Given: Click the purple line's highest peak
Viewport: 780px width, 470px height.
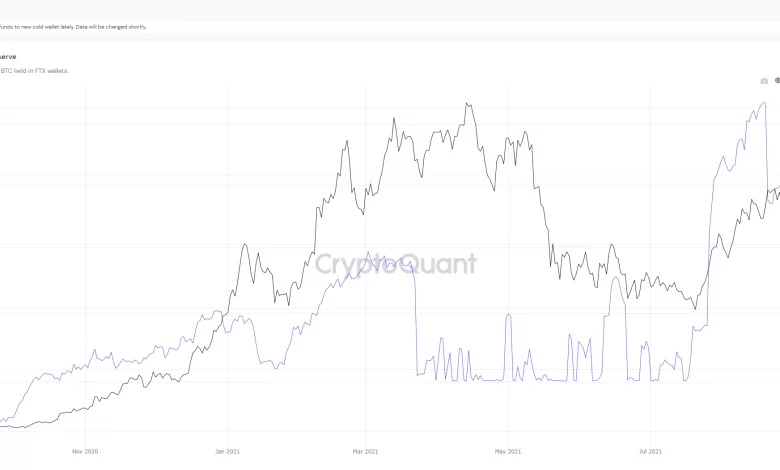Looking at the screenshot, I should pos(764,102).
